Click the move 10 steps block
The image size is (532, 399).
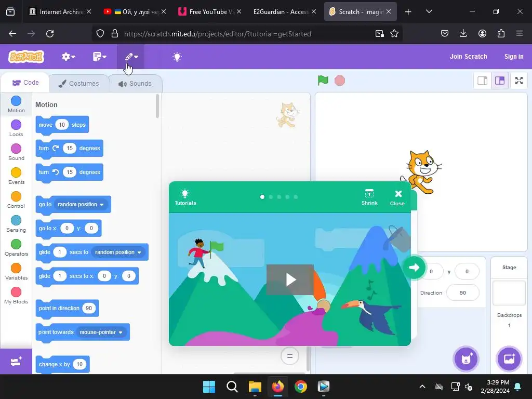[62, 125]
